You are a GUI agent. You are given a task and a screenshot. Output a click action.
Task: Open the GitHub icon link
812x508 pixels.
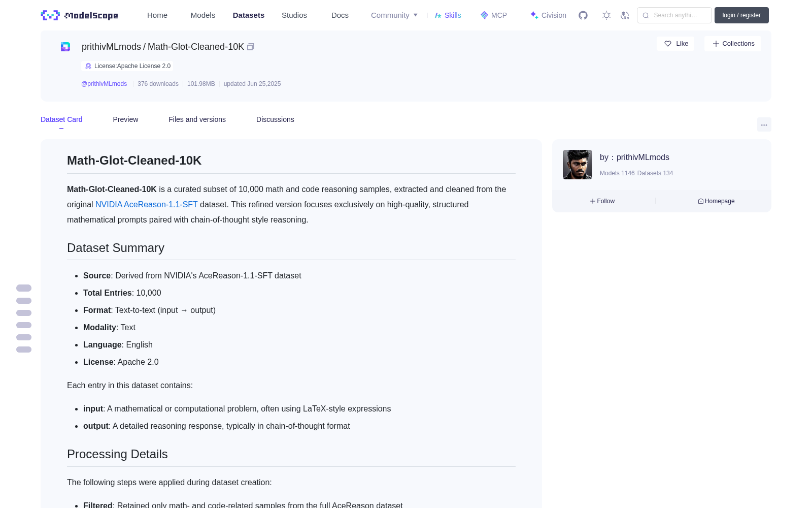click(x=583, y=15)
